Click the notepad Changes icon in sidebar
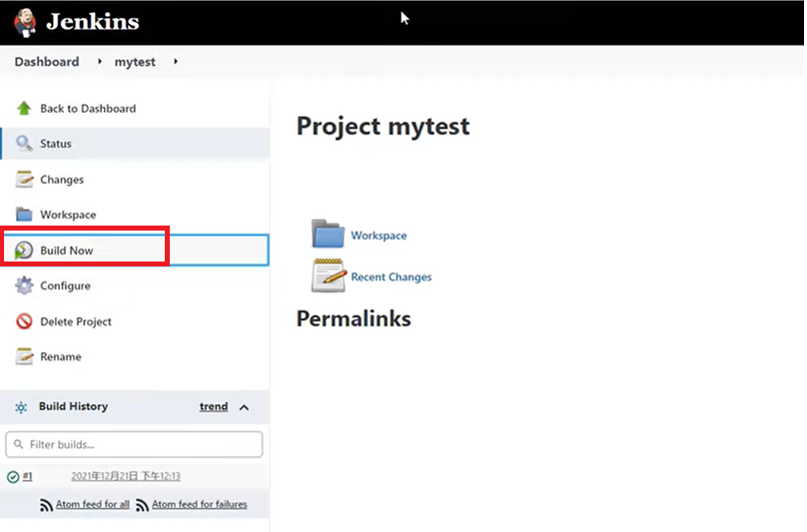Screen dimensions: 807x532 point(24,179)
